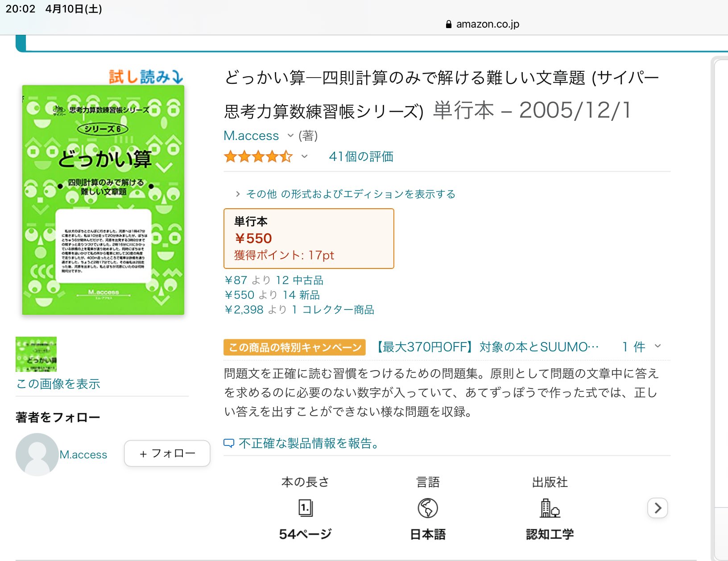Open the ¥87 より 12 中古品 offers
728x561 pixels.
pyautogui.click(x=274, y=280)
